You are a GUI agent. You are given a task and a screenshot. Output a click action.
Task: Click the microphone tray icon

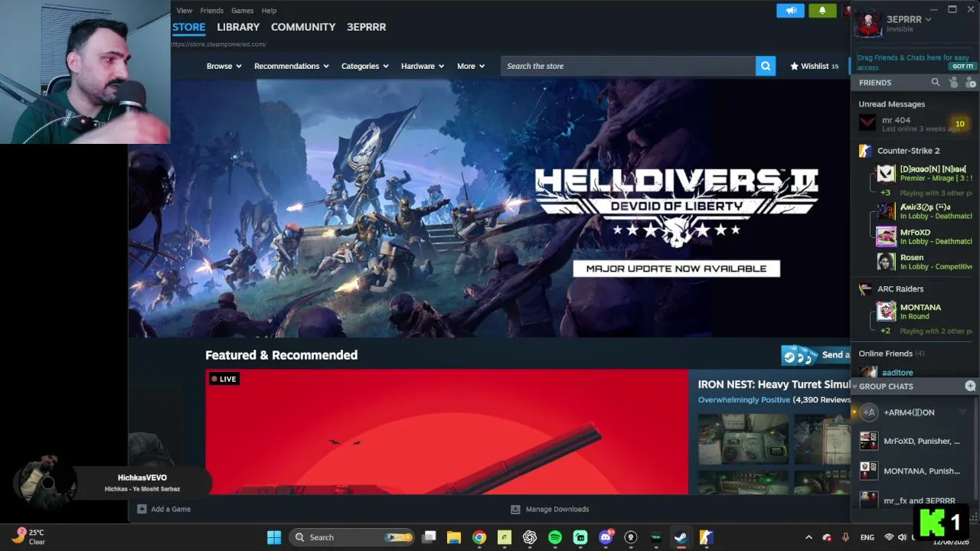click(x=845, y=537)
